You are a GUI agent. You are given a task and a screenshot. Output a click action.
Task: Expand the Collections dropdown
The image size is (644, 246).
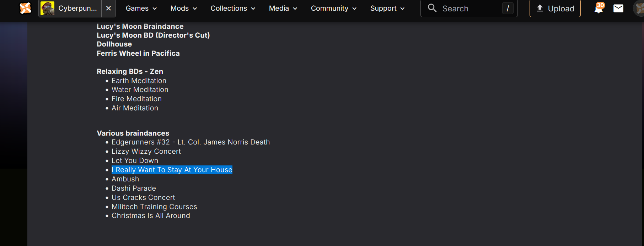(x=233, y=8)
